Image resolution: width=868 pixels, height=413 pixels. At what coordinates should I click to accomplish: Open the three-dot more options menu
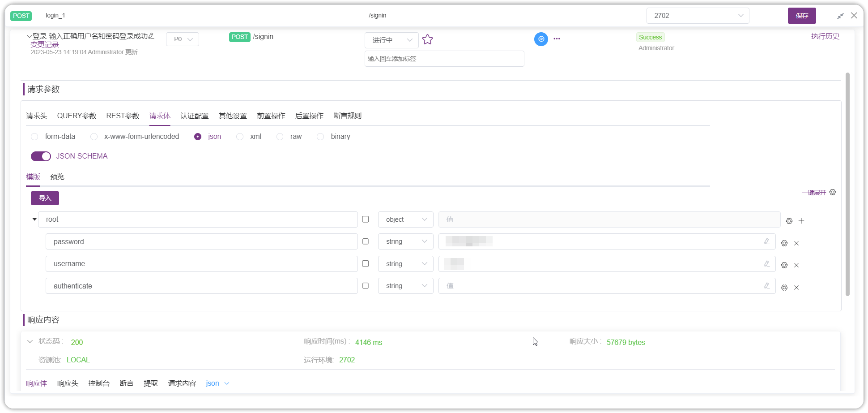[557, 39]
